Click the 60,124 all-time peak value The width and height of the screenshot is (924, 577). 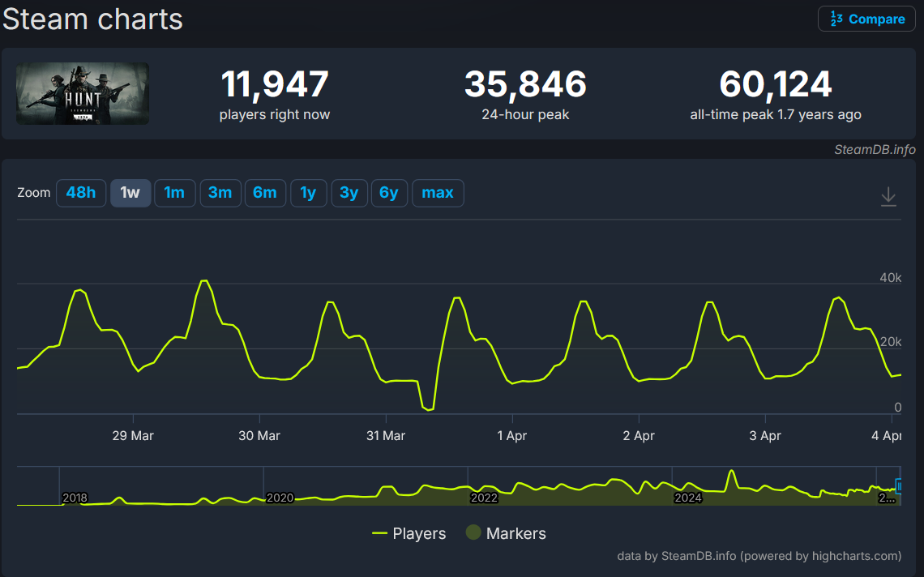click(x=776, y=83)
